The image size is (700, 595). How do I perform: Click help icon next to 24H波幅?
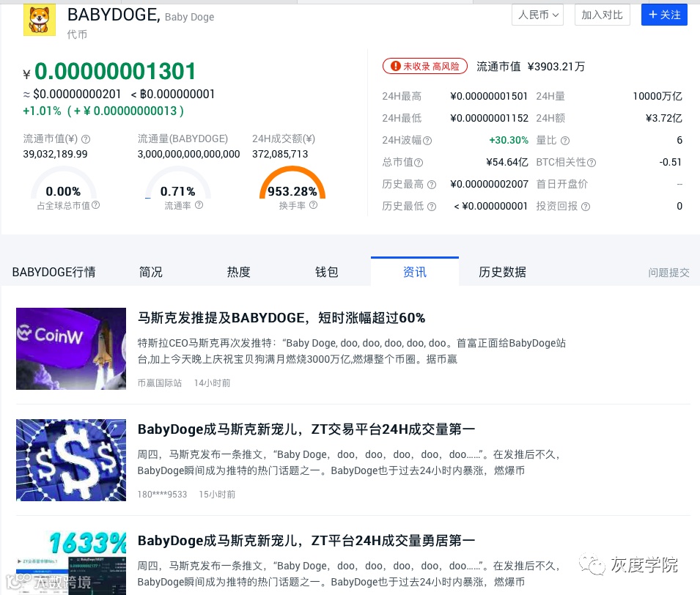pyautogui.click(x=427, y=141)
